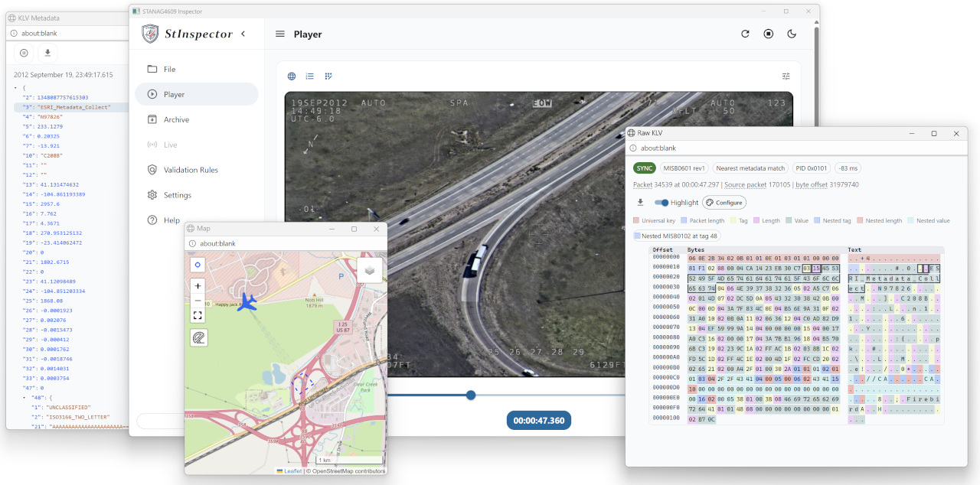Viewport: 980px width, 485px height.
Task: Click the video timeline slider handle
Action: (471, 395)
